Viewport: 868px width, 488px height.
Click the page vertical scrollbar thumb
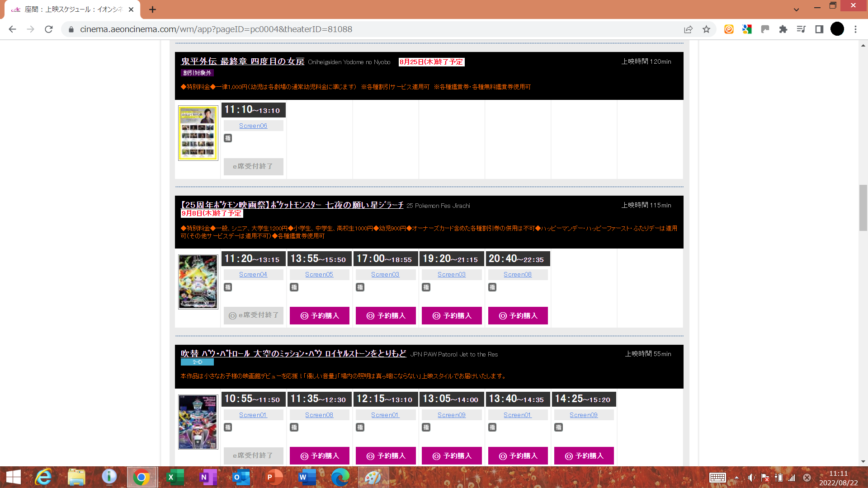click(x=863, y=208)
